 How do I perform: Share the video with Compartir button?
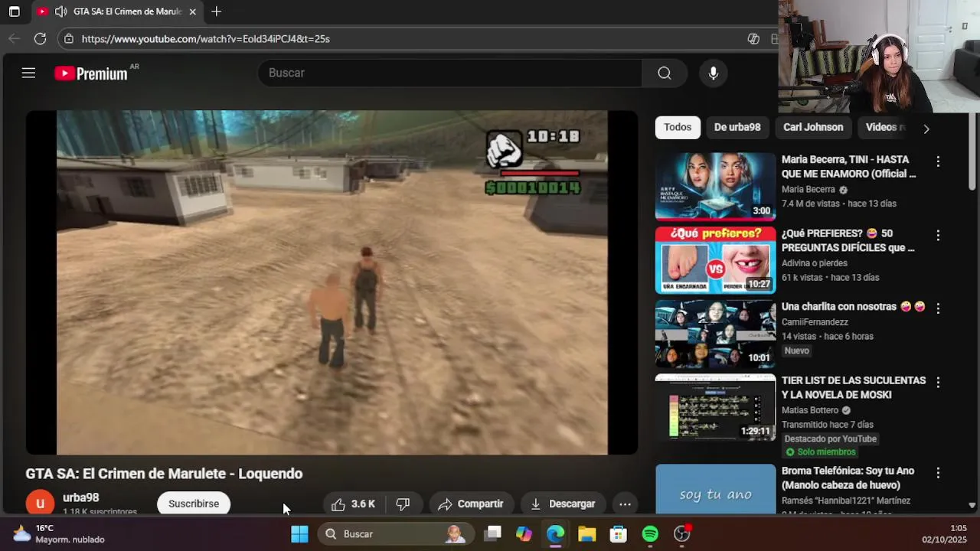pyautogui.click(x=471, y=504)
